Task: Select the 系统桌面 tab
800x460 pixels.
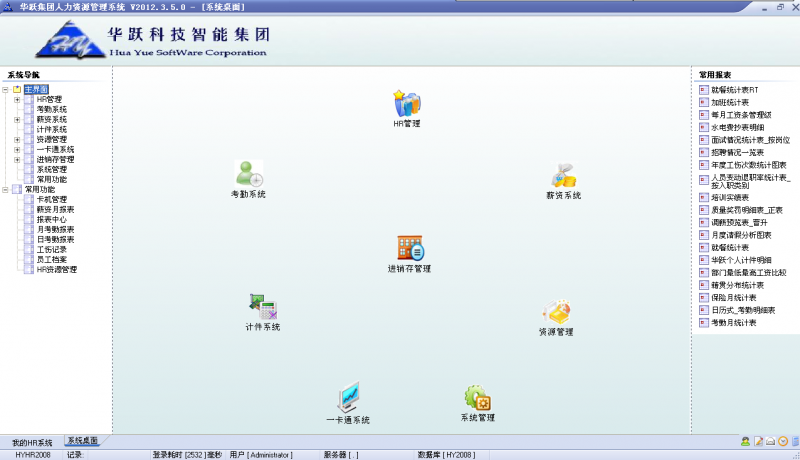Action: tap(82, 441)
